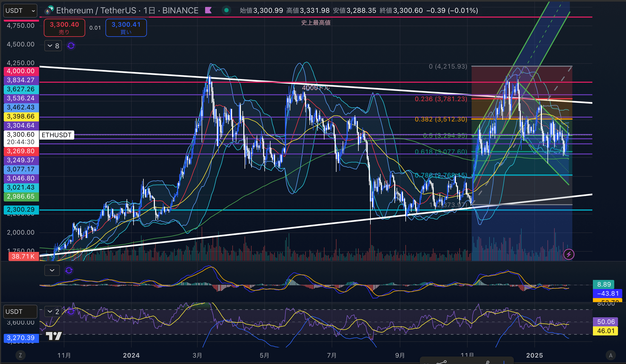Image resolution: width=626 pixels, height=364 pixels.
Task: Click the 3,834.27 purple price label
Action: [21, 80]
